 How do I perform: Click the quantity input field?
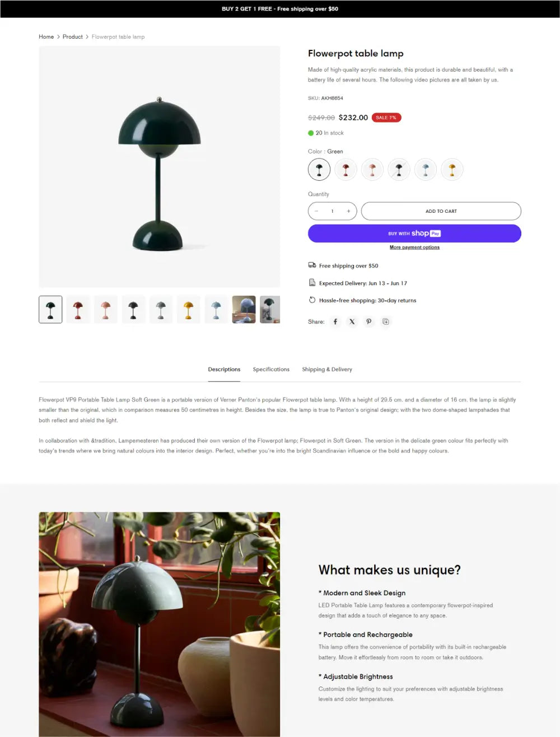[332, 211]
